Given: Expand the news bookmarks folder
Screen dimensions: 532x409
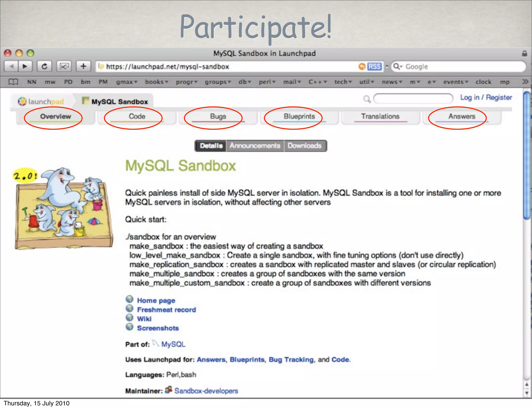Looking at the screenshot, I should coord(392,82).
